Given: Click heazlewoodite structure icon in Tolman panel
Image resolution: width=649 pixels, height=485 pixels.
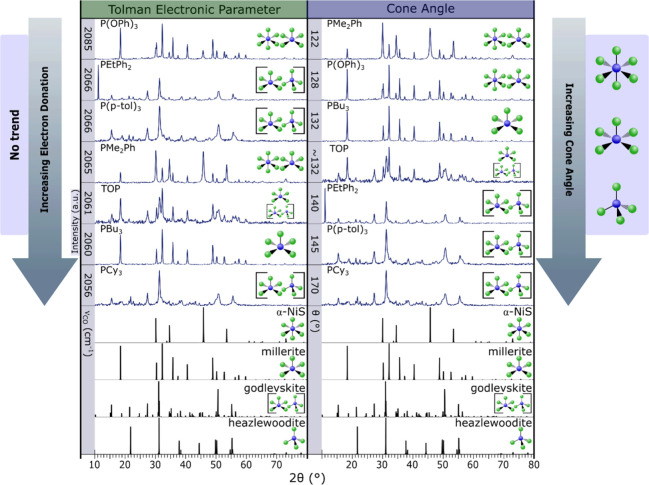Looking at the screenshot, I should point(294,439).
